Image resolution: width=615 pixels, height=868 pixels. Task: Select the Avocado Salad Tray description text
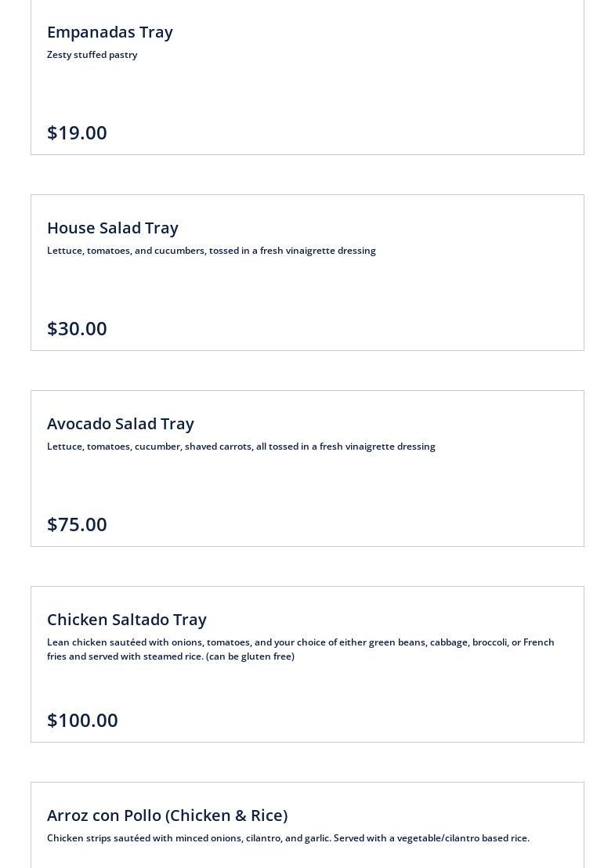pyautogui.click(x=241, y=447)
